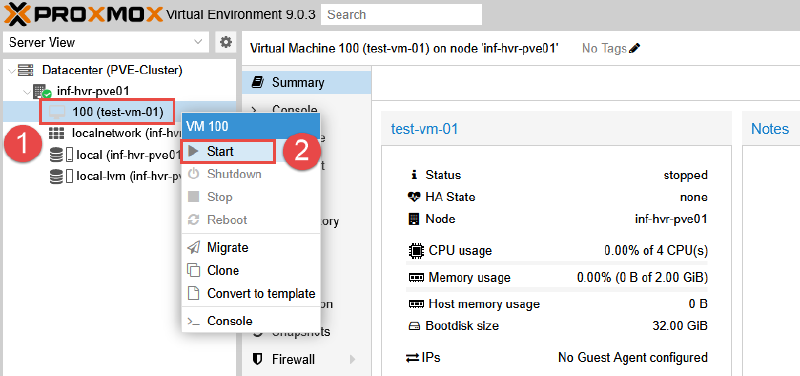The height and width of the screenshot is (376, 800).
Task: Click the Clone copy icon
Action: 193,270
